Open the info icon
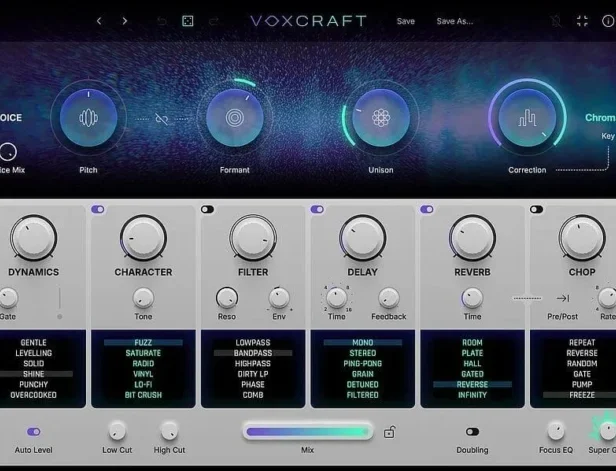 [608, 21]
